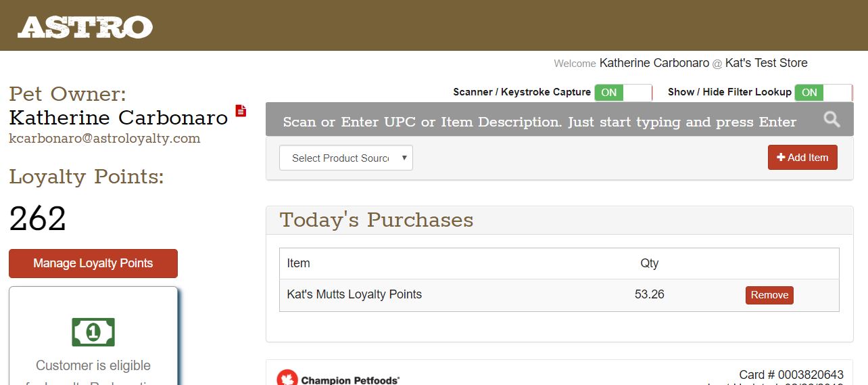Toggle Scanner / Keystroke Capture switch
The width and height of the screenshot is (868, 385).
click(623, 93)
